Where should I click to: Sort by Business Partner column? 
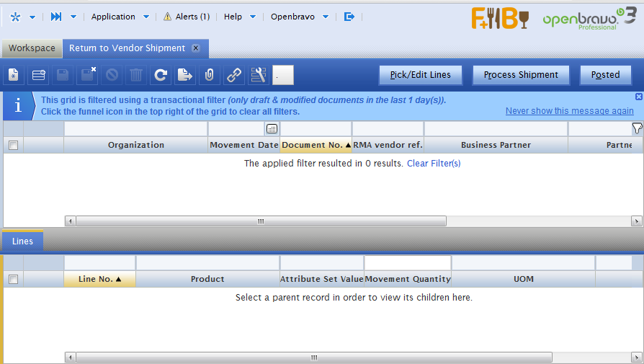tap(496, 145)
